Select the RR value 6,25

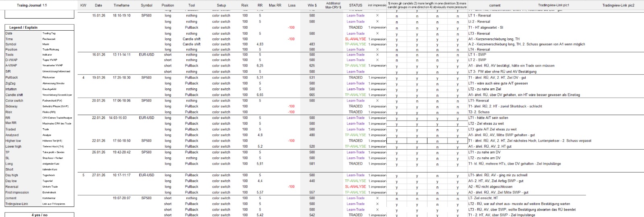coord(260,65)
